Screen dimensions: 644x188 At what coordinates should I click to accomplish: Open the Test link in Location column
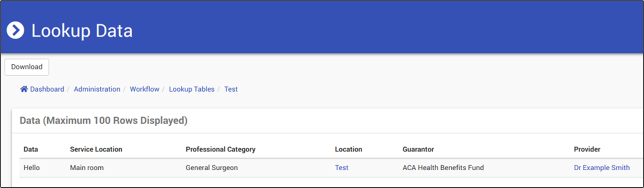[x=341, y=168]
